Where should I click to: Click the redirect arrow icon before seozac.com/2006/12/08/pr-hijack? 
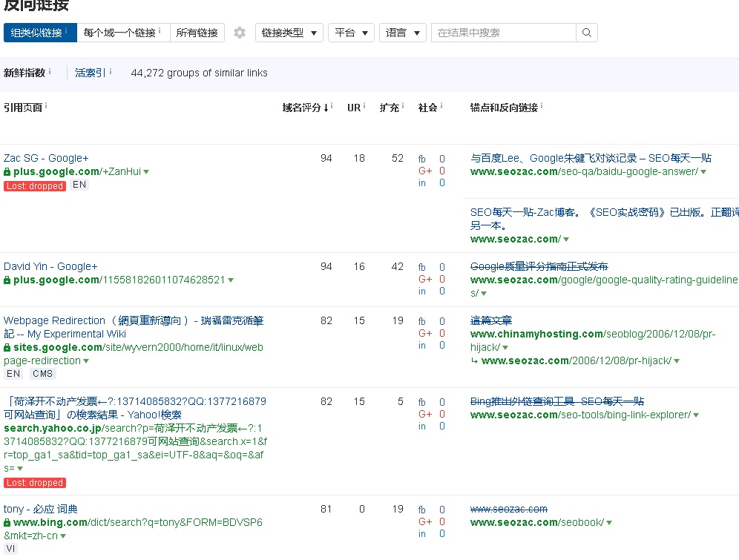474,361
